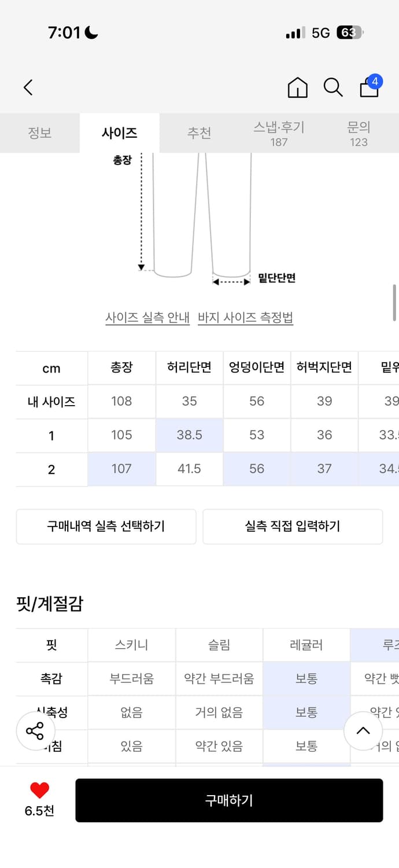Open the 스냅·후기 tab with 187 reviews
Viewport: 399px width, 868px height.
click(279, 133)
